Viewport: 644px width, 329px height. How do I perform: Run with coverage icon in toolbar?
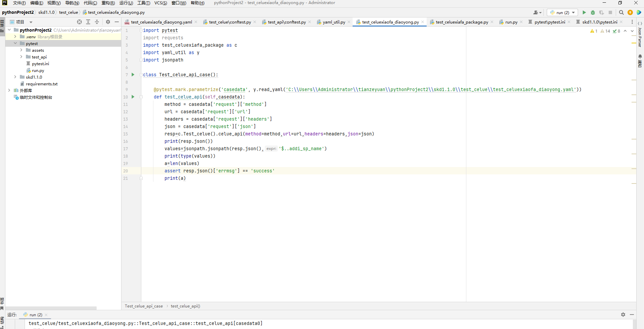point(602,12)
